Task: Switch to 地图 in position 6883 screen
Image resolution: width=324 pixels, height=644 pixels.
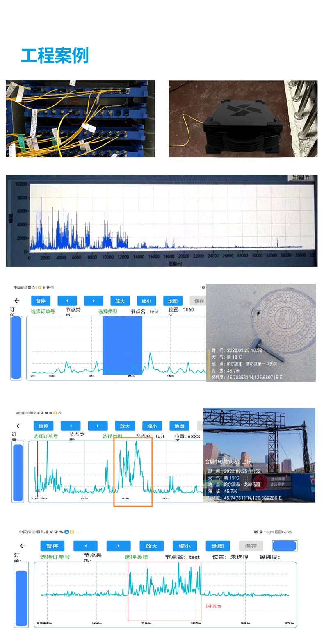Action: click(x=179, y=426)
